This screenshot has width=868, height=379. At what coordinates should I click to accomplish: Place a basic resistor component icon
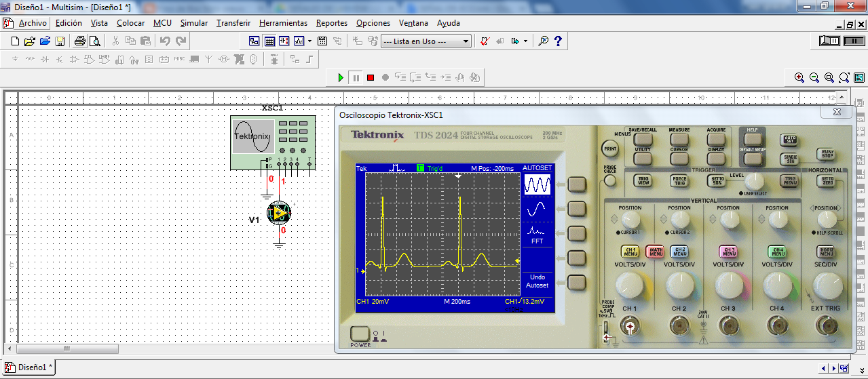[x=30, y=59]
